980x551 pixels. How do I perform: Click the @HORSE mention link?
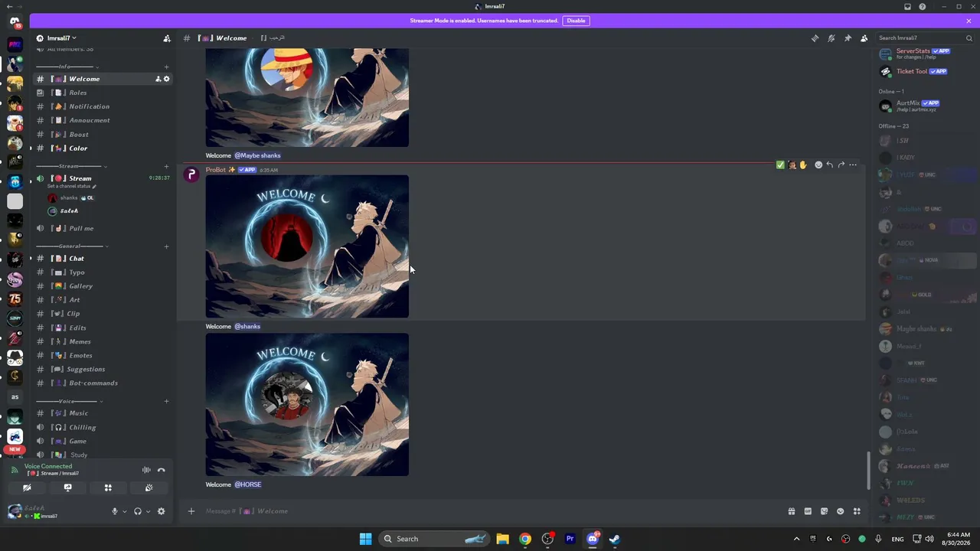248,484
